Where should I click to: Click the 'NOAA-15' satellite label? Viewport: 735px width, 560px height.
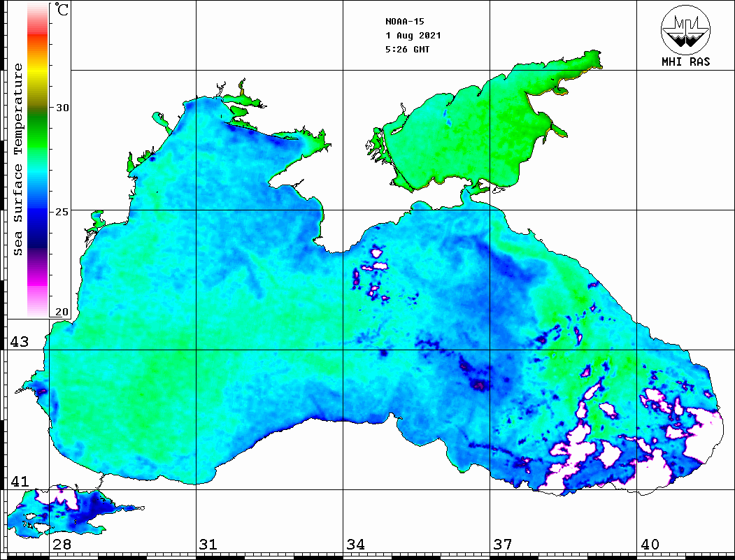[x=404, y=22]
